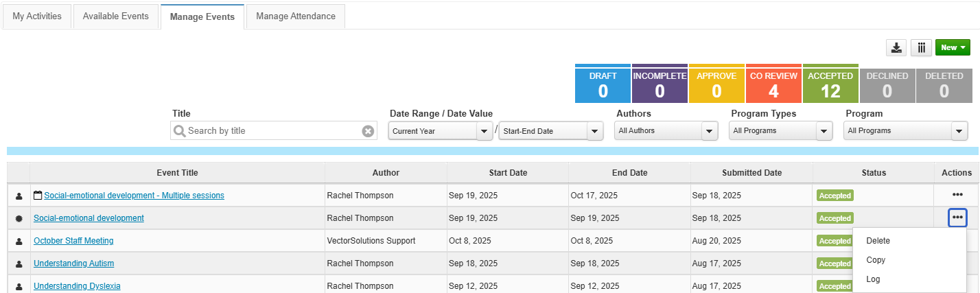
Task: Sort by the End Date column header
Action: point(629,173)
